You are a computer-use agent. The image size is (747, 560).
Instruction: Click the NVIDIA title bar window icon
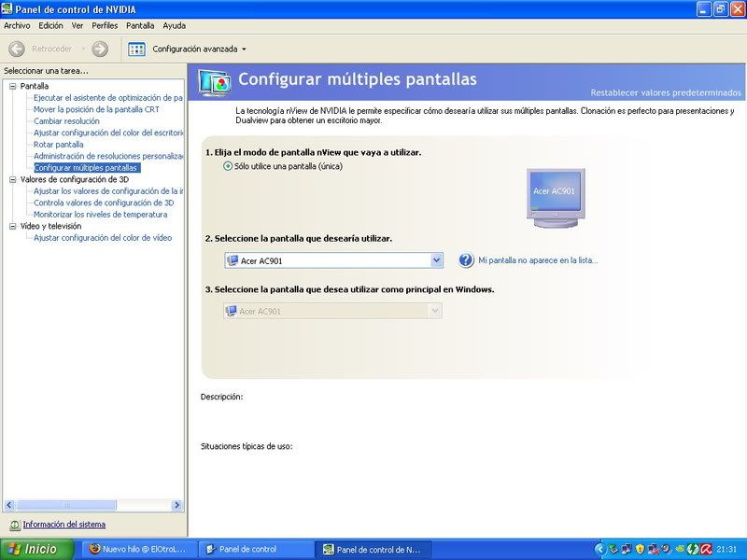pyautogui.click(x=7, y=8)
